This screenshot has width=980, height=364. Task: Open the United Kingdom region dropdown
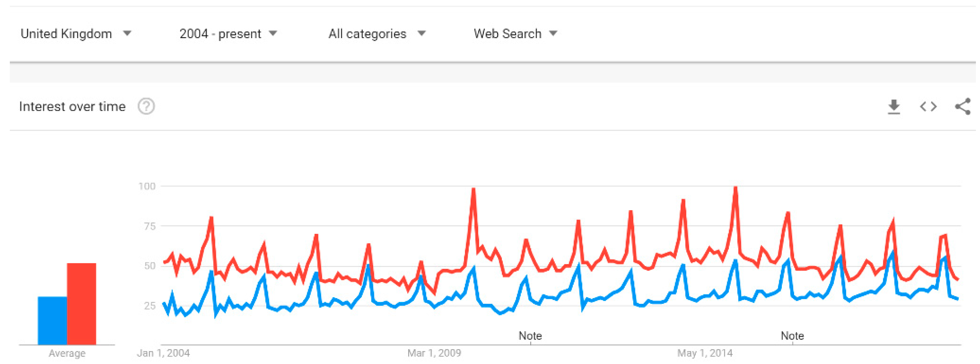click(76, 34)
